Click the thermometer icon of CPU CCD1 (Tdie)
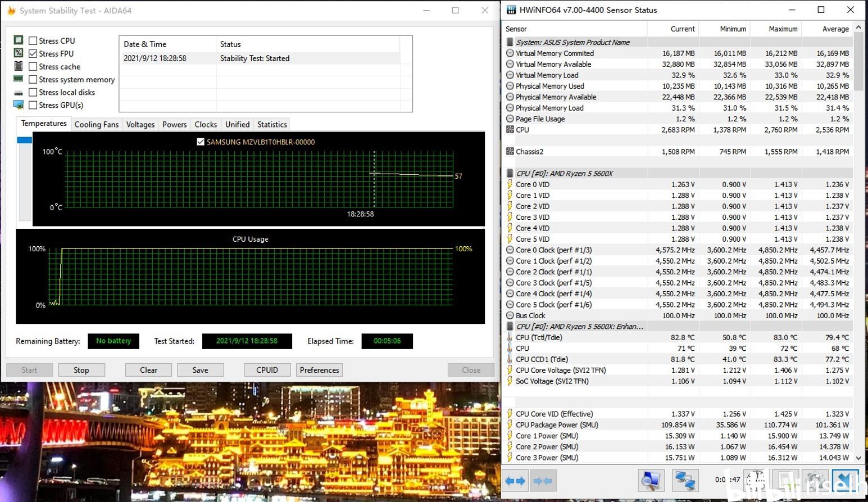 [x=510, y=359]
